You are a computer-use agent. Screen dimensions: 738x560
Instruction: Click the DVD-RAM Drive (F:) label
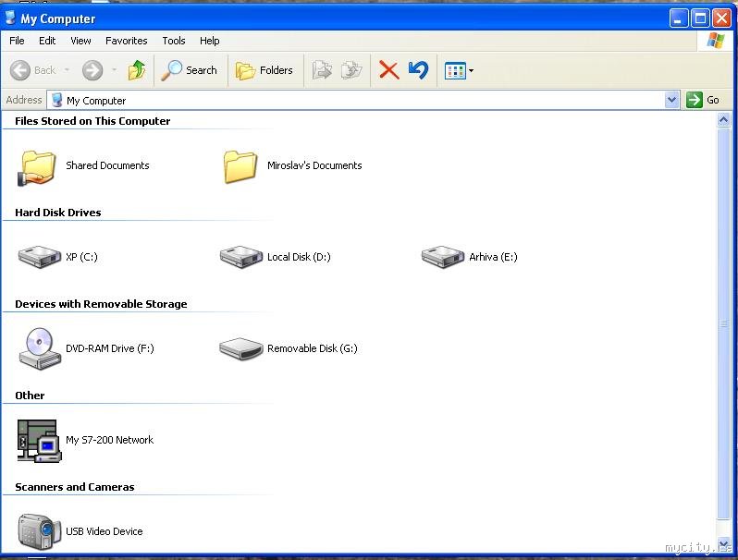coord(110,348)
